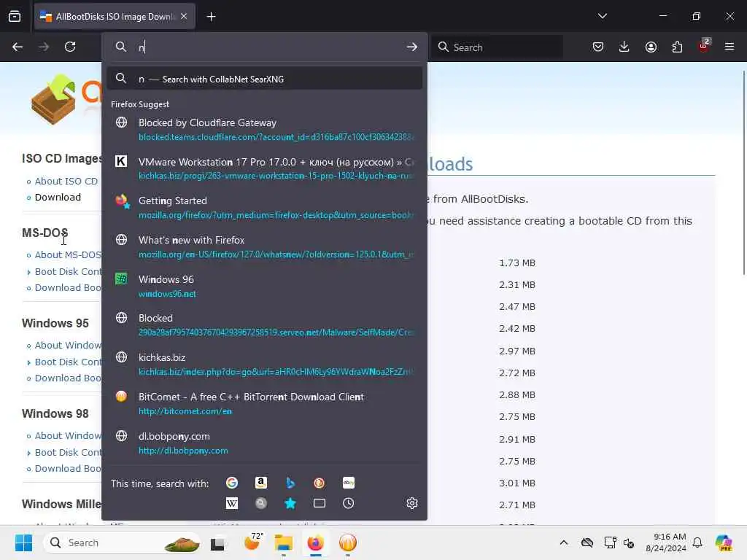Open MS-DOS 'Download Boo' link
Viewport: 747px width, 560px height.
click(x=68, y=287)
